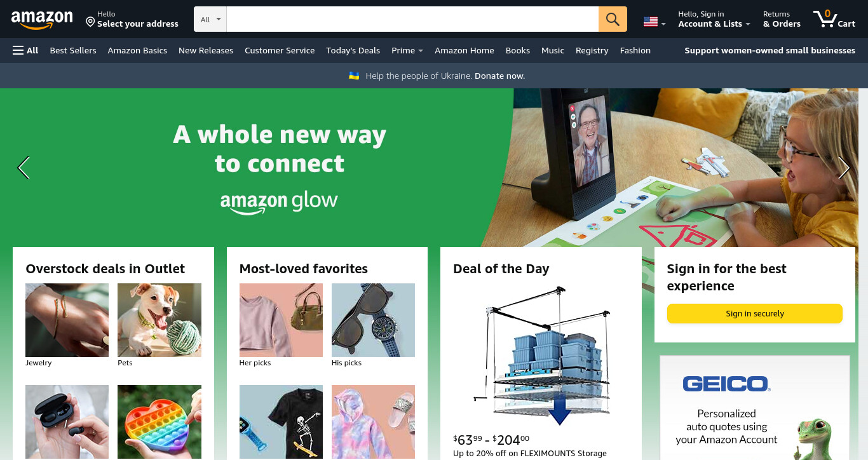Expand the Prime menu dropdown
The image size is (868, 460).
[x=407, y=50]
